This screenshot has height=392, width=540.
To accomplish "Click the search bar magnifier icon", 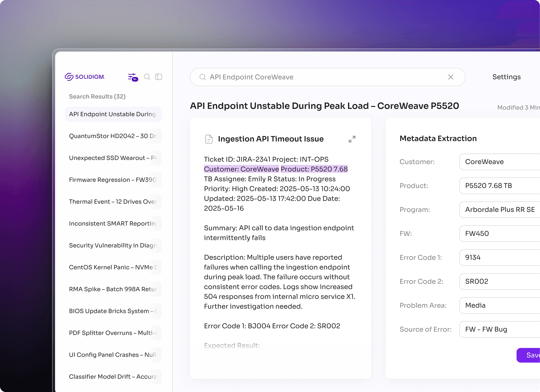I will (x=203, y=77).
